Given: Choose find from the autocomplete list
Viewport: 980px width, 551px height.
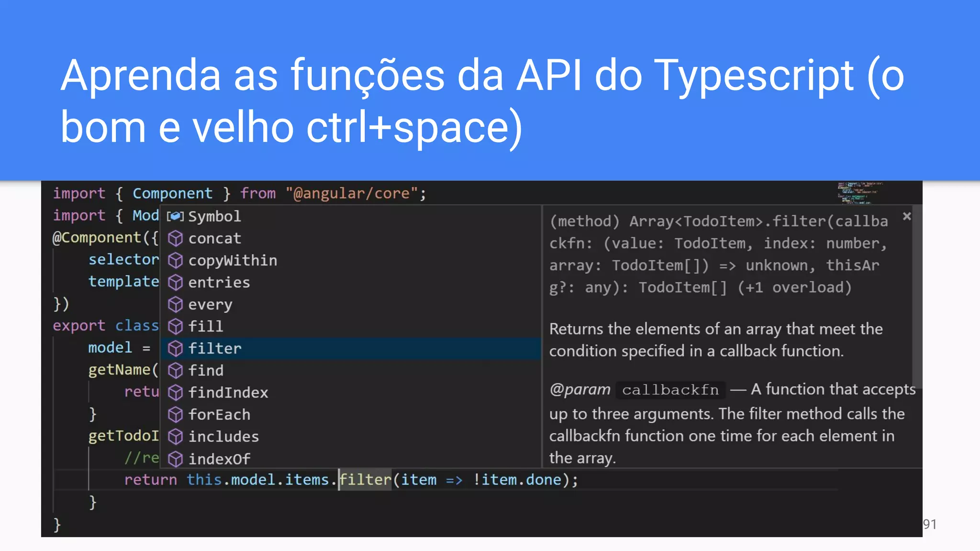Looking at the screenshot, I should click(351, 370).
